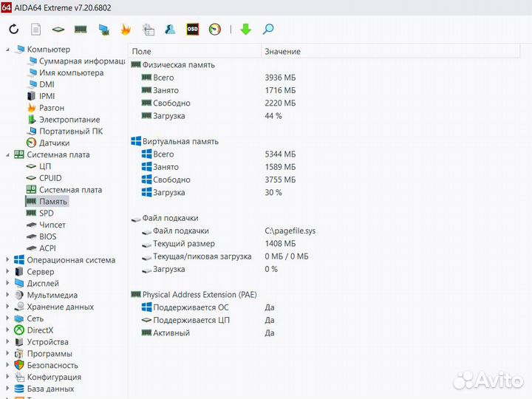Expand the Устройства node
The image size is (532, 399).
pos(7,341)
